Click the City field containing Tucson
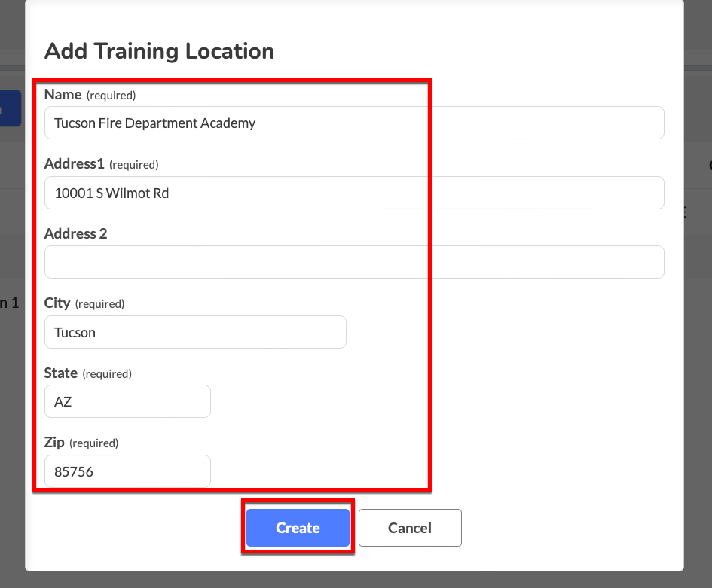 click(195, 332)
